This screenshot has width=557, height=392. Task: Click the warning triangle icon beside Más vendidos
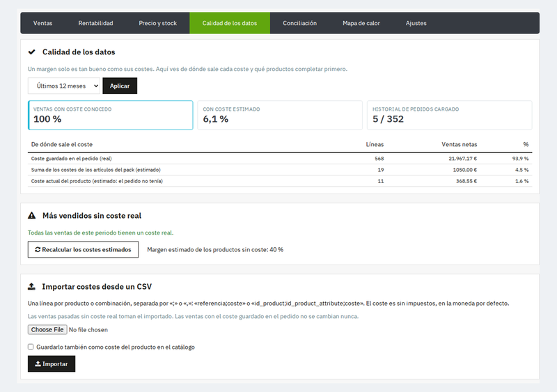tap(31, 215)
